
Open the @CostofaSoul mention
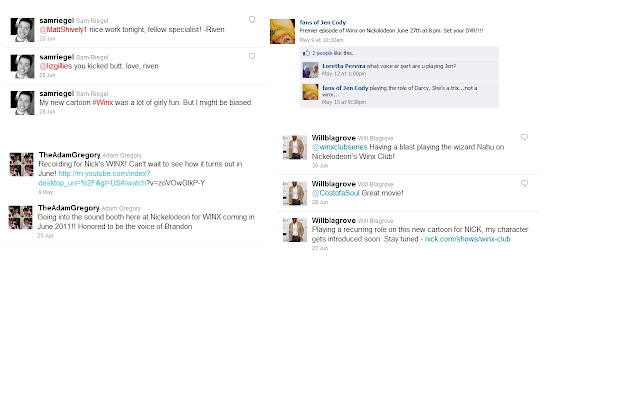click(336, 193)
